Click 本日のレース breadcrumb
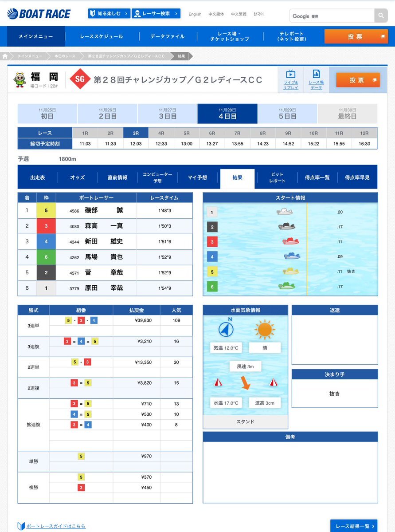 (65, 56)
